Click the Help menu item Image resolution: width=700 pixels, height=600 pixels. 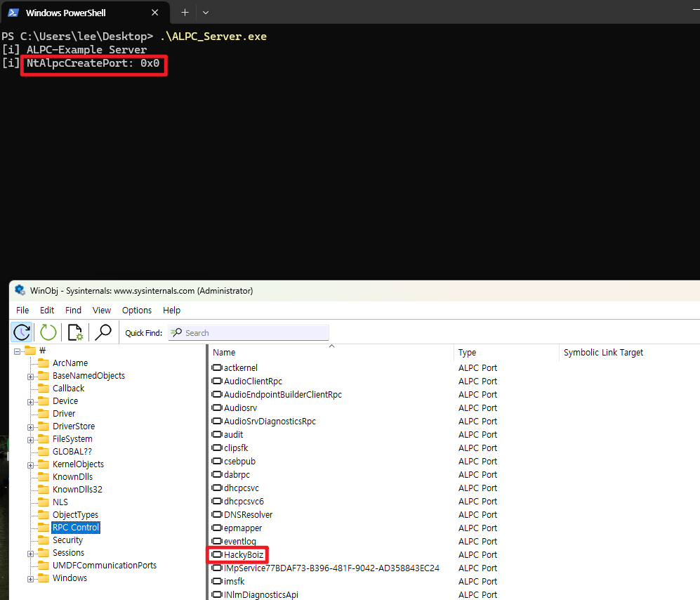(171, 310)
